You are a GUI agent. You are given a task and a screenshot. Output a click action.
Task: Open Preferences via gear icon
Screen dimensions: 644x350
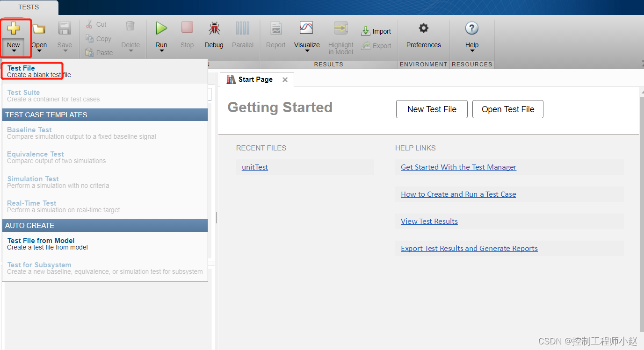coord(424,29)
